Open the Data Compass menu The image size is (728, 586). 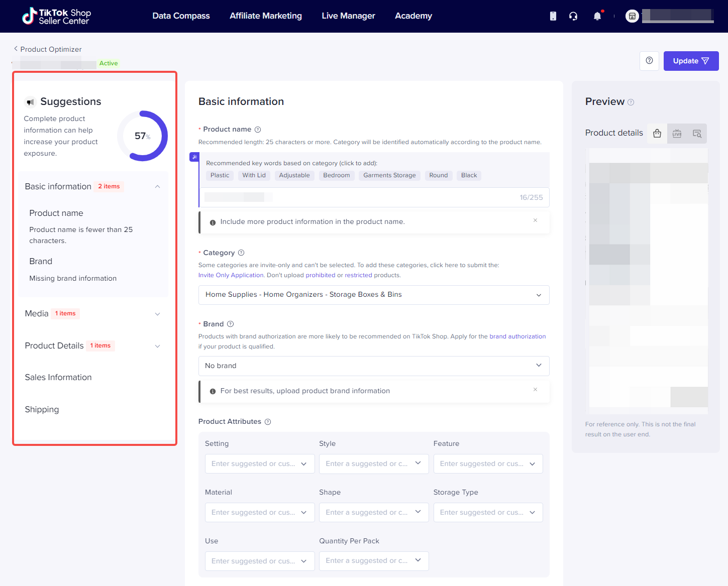click(x=181, y=16)
